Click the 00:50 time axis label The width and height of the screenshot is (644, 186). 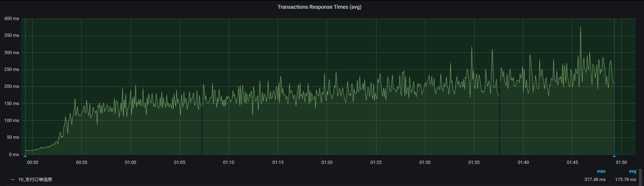pyautogui.click(x=32, y=162)
